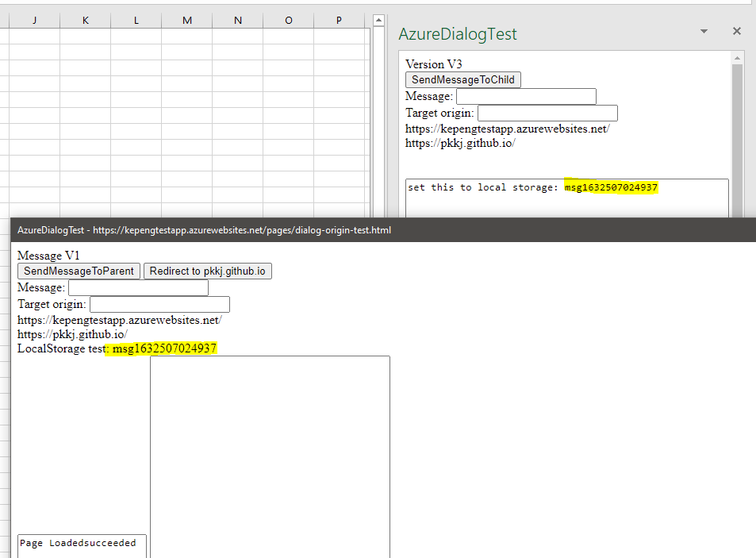Viewport: 756px width, 558px height.
Task: Click Message input field in the task pane
Action: pyautogui.click(x=526, y=96)
